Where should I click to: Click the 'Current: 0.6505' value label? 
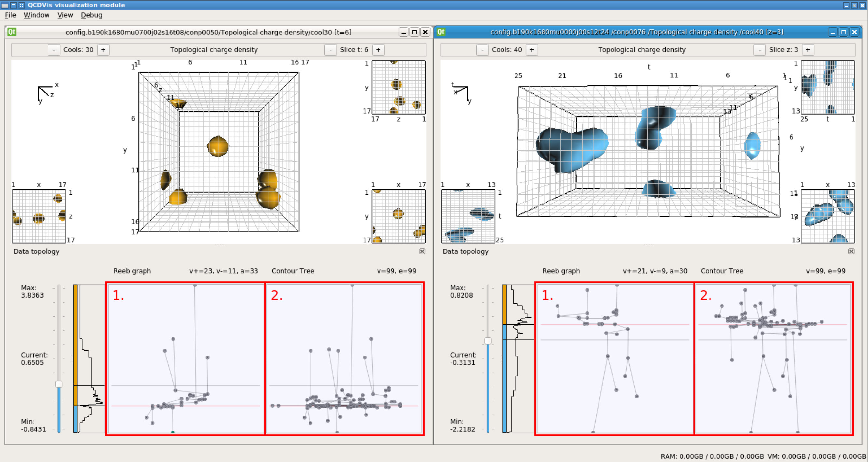[34, 359]
